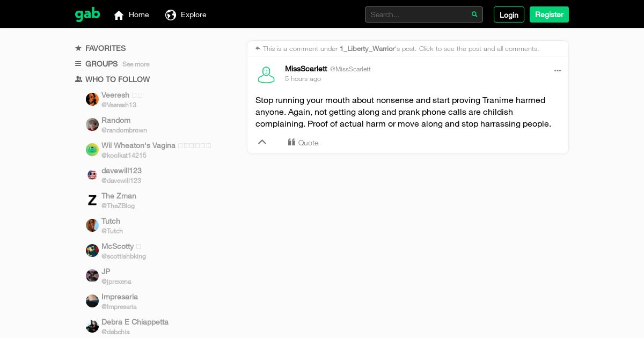Open the Debra E Chiappetta profile name

135,322
